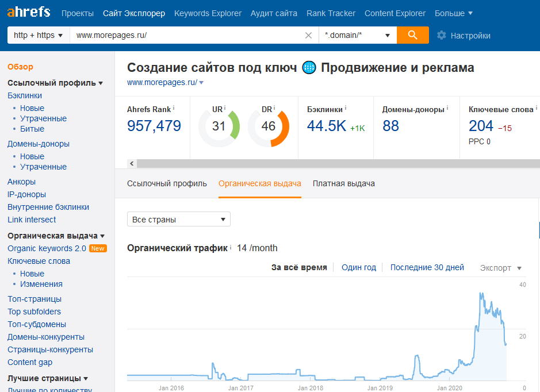Open Ключевые слова in the sidebar
Viewport: 540px width, 392px height.
pyautogui.click(x=39, y=261)
